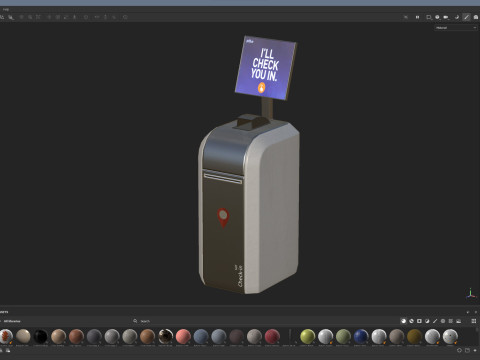Viewport: 480px width, 360px height.
Task: Filter assets by the square mask icon
Action: pos(419,321)
